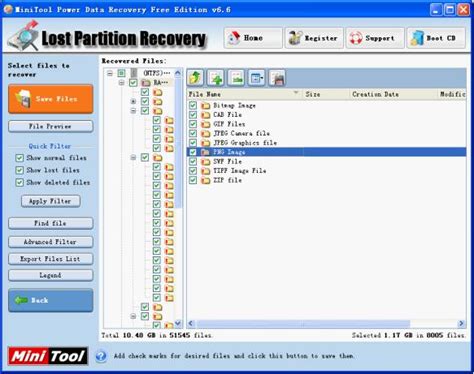Click the Save Files button
The image size is (474, 374).
(51, 99)
